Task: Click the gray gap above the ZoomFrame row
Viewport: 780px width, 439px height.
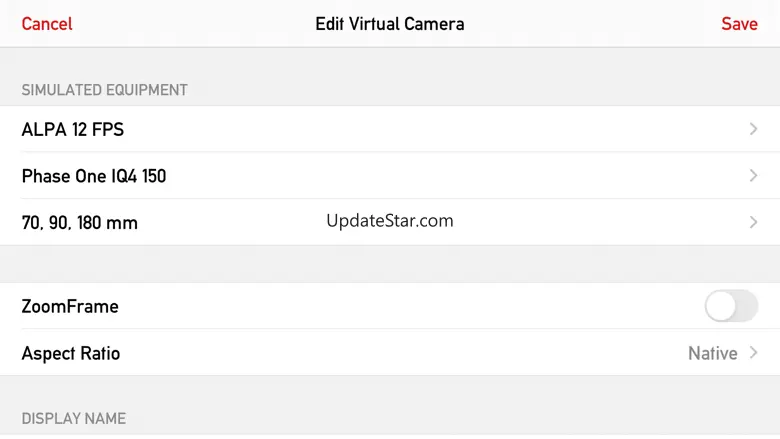Action: click(x=390, y=264)
